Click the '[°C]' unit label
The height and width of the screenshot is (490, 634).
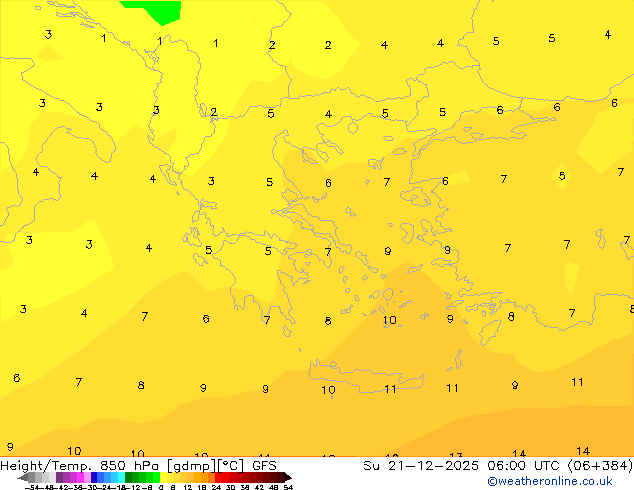(x=231, y=466)
